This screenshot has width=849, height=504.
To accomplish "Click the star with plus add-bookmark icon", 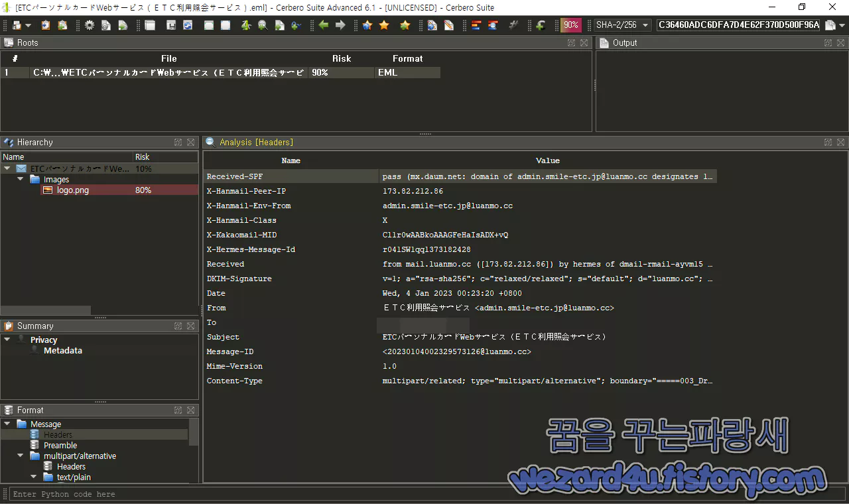I will tap(405, 25).
